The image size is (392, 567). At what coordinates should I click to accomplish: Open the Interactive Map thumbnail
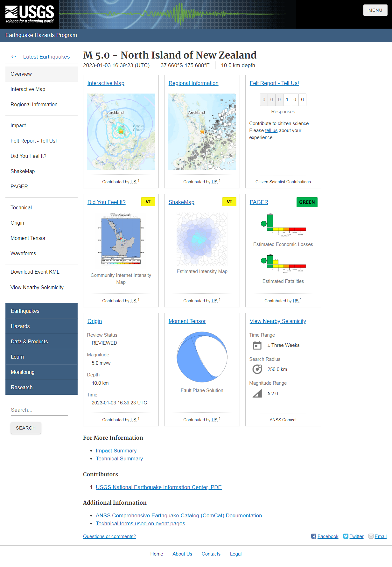(121, 132)
